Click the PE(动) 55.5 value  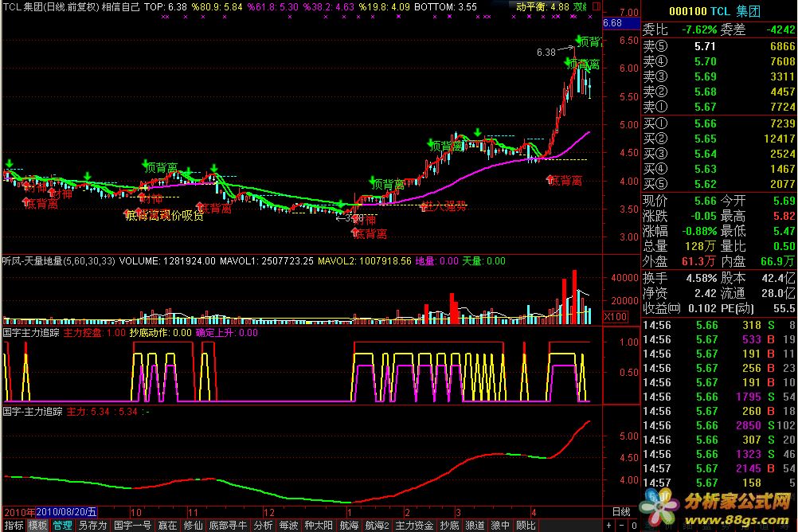pos(784,308)
